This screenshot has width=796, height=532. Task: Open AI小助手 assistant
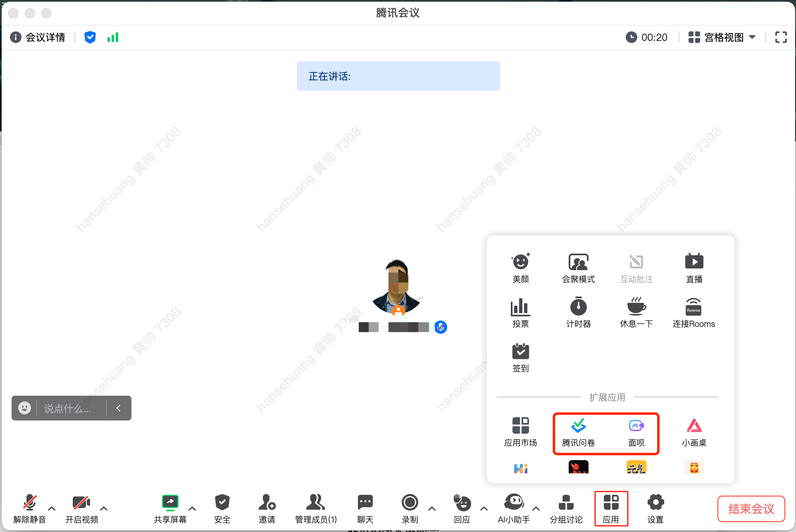pos(514,509)
